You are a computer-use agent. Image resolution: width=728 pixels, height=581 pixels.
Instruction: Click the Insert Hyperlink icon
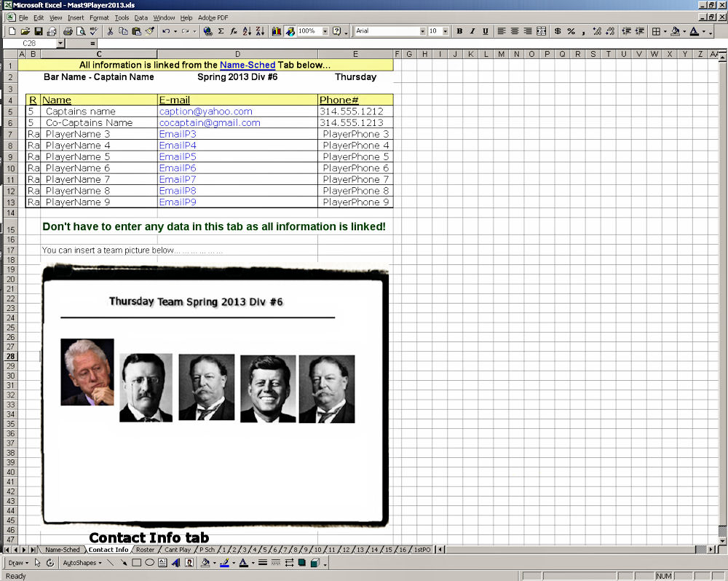[207, 31]
